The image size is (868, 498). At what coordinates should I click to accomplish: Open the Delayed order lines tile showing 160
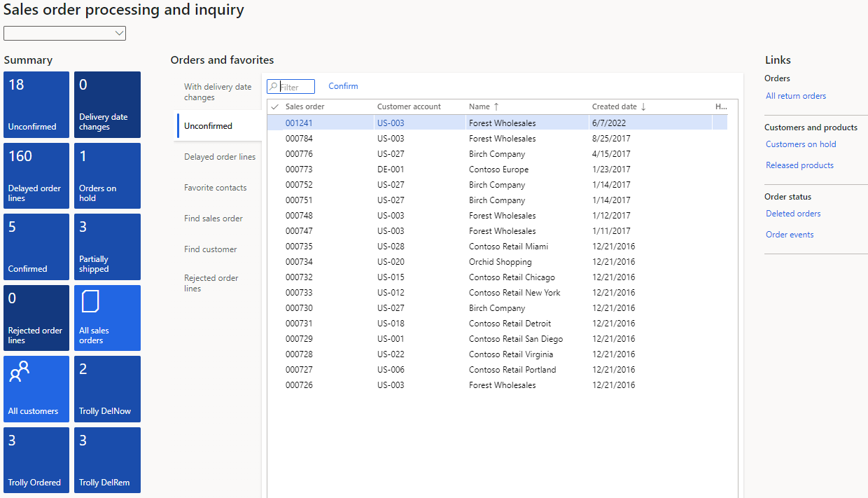coord(36,175)
